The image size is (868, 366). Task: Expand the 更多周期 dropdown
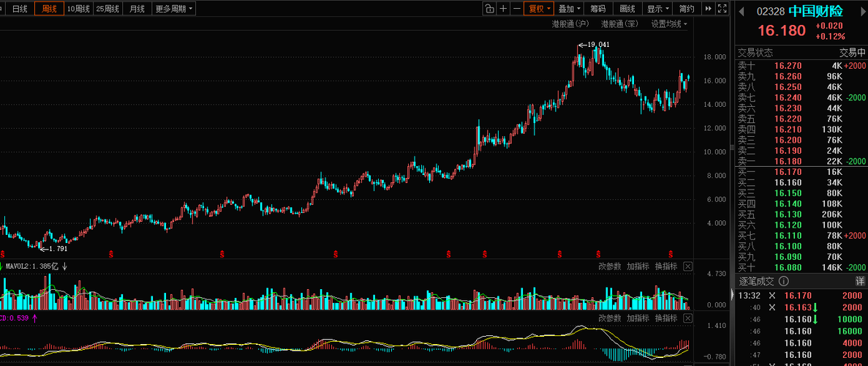point(174,8)
